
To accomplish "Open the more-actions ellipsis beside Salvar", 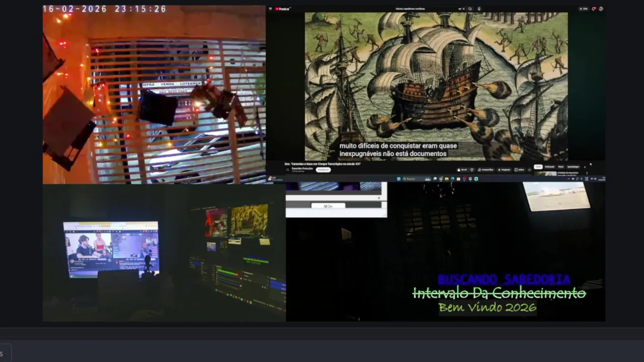I will click(x=529, y=170).
